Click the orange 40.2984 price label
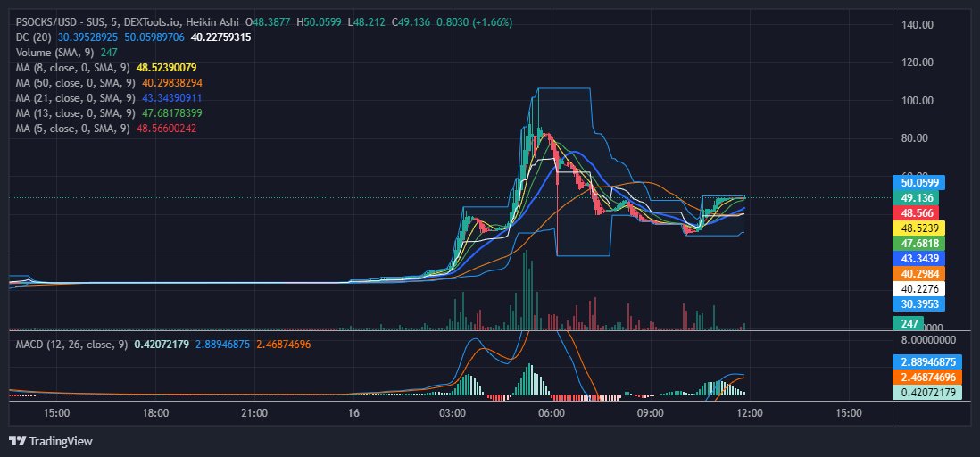This screenshot has width=980, height=457. [x=920, y=273]
